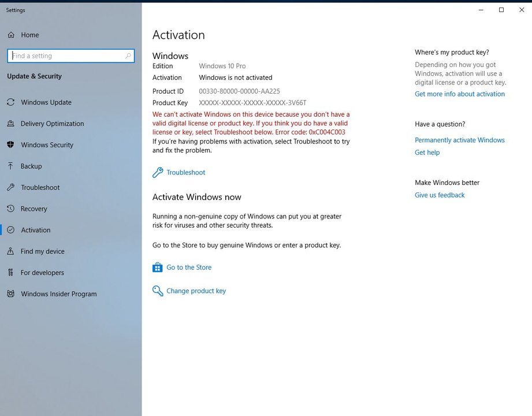This screenshot has width=532, height=416.
Task: Open Get more info about activation
Action: [460, 94]
